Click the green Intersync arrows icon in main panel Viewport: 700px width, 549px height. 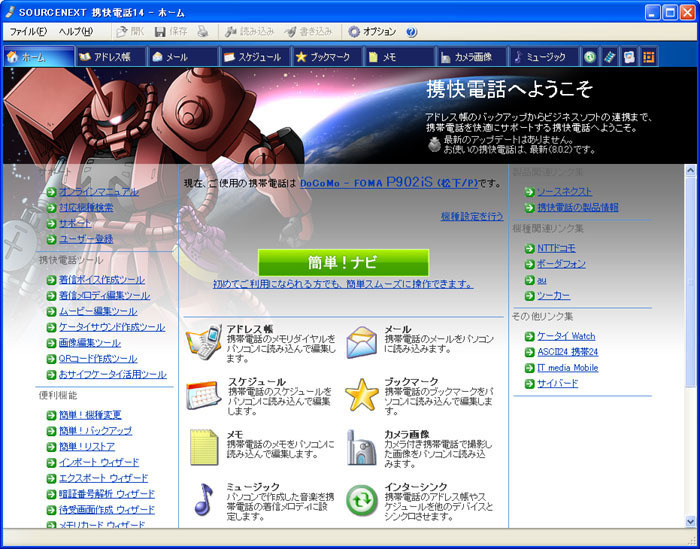(x=362, y=500)
